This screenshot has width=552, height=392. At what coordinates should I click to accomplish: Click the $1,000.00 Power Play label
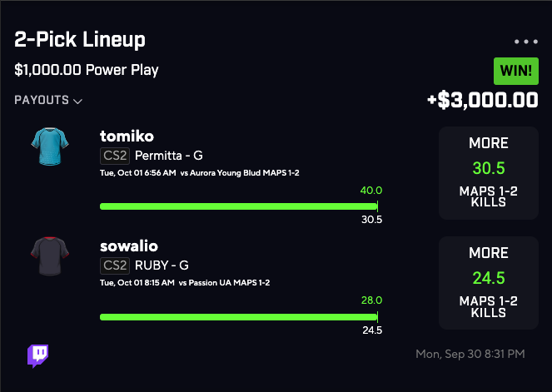pyautogui.click(x=87, y=70)
